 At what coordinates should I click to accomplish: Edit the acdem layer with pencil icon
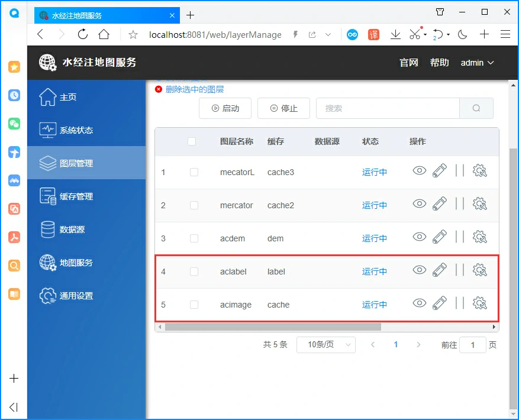[x=440, y=237]
